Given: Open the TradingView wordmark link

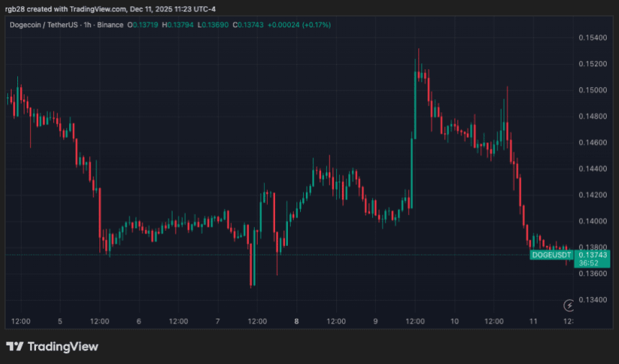Looking at the screenshot, I should tap(63, 347).
